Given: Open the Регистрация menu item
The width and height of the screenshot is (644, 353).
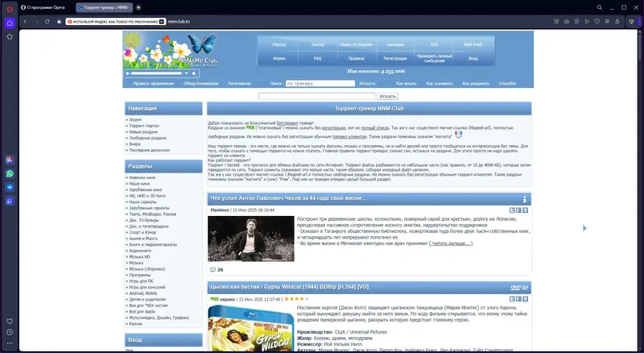Looking at the screenshot, I should [395, 58].
